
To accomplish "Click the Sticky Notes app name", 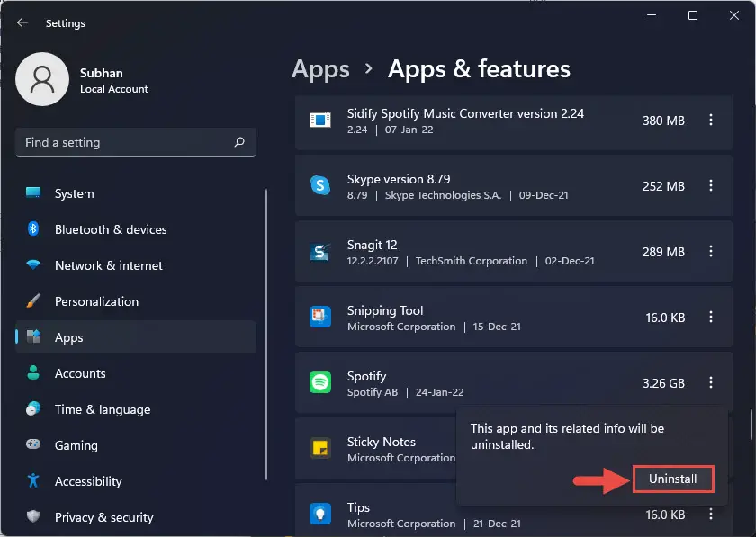I will (x=382, y=442).
